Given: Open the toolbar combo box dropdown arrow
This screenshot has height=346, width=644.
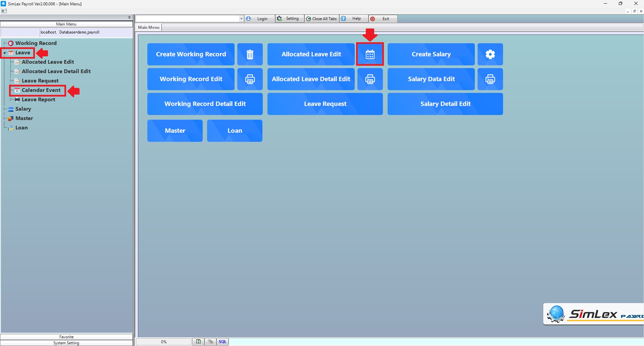Looking at the screenshot, I should click(241, 19).
